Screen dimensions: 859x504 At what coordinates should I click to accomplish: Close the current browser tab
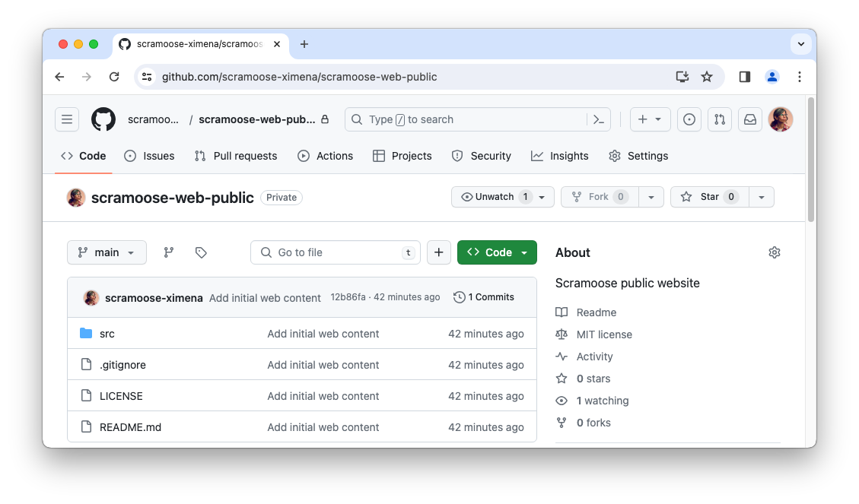[x=277, y=44]
